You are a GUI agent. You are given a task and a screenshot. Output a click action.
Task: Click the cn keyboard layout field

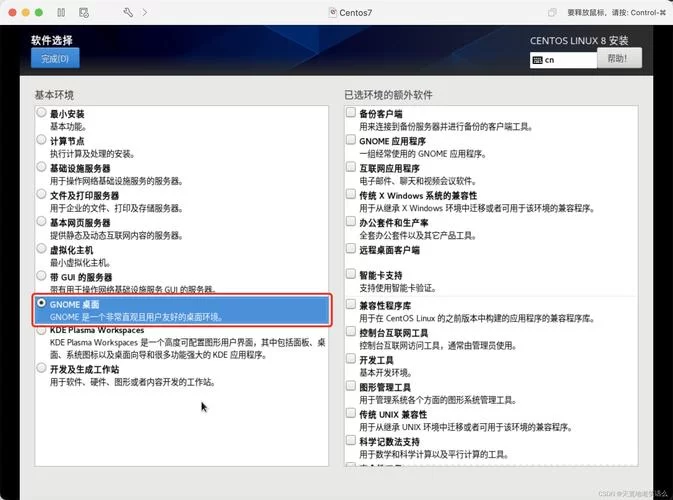(564, 60)
